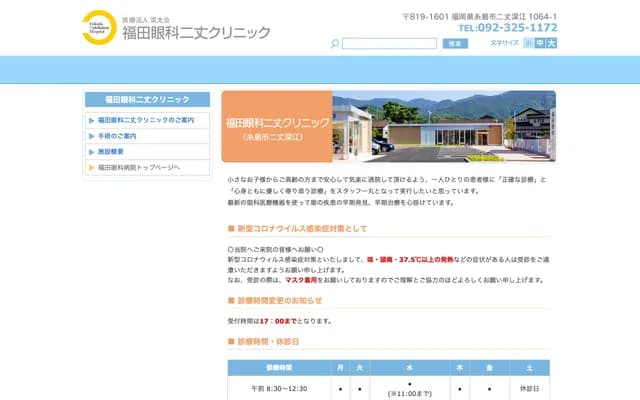Click the 土 column header in schedule table

[529, 368]
